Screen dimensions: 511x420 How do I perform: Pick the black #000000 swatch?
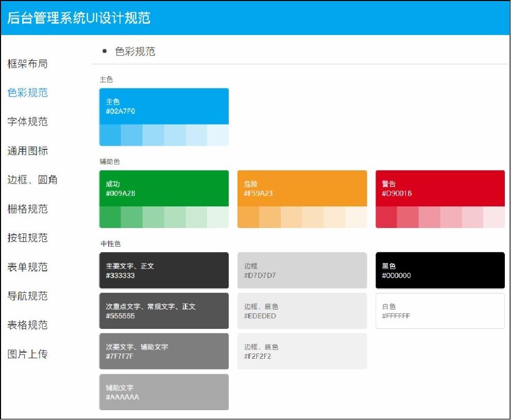tap(440, 270)
